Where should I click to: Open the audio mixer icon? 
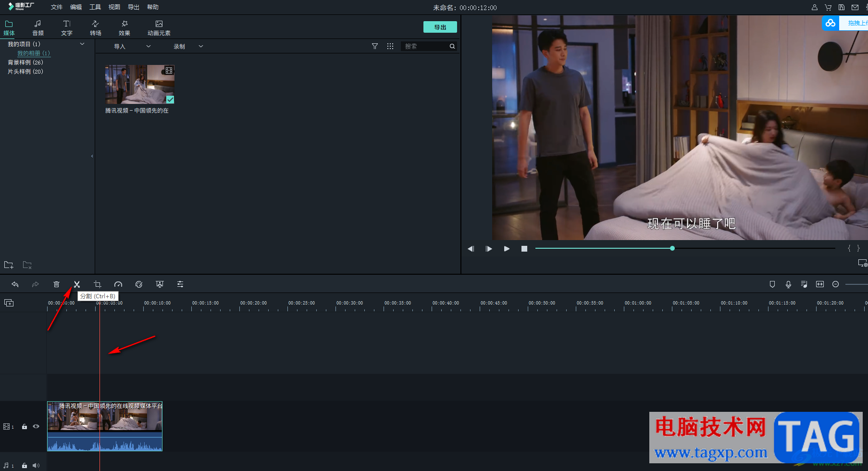[804, 284]
